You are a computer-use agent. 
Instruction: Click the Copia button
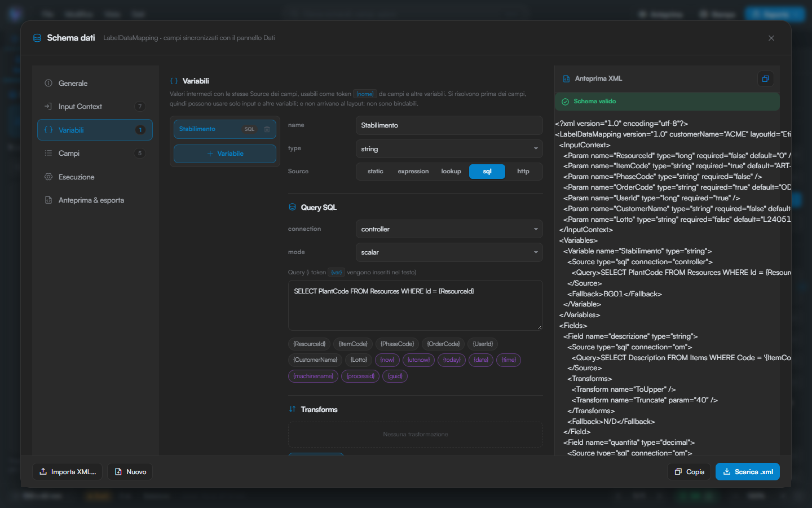click(689, 472)
